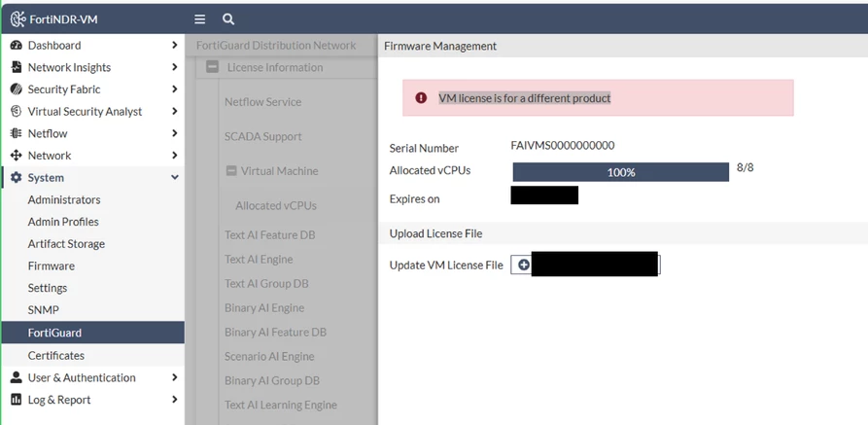Viewport: 868px width, 425px height.
Task: Expand the Dashboard menu chevron
Action: 174,46
